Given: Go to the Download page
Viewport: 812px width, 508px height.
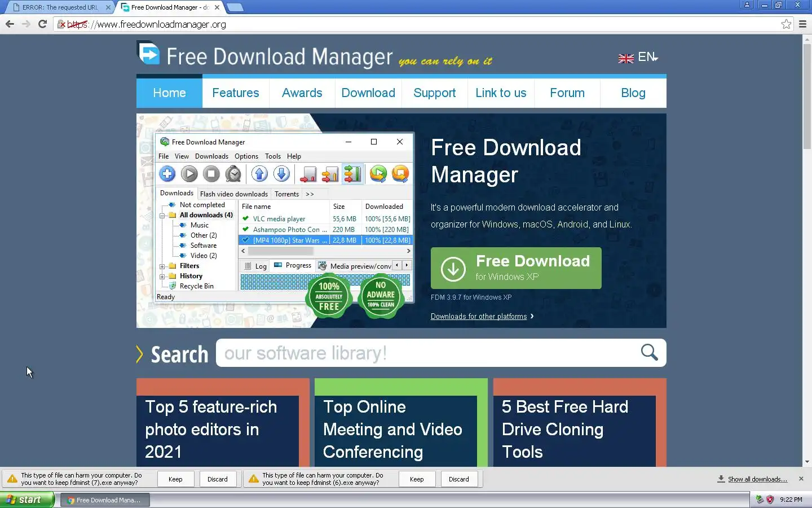Looking at the screenshot, I should click(x=368, y=93).
